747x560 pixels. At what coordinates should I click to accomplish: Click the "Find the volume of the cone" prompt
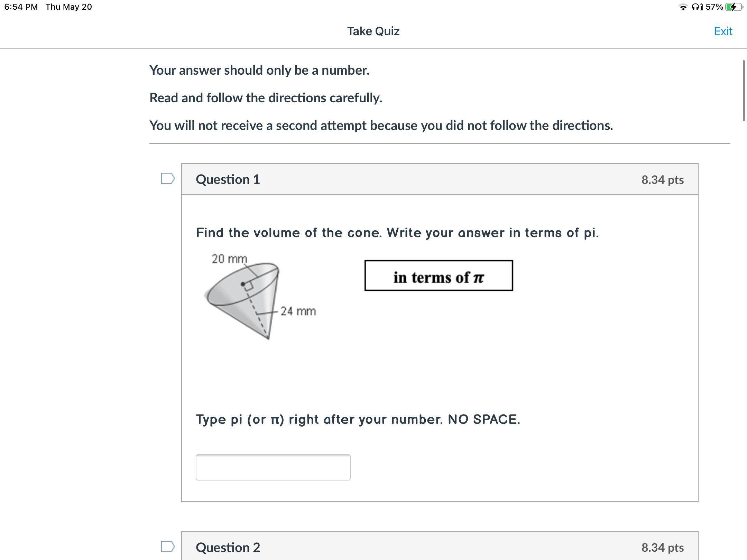tap(397, 233)
